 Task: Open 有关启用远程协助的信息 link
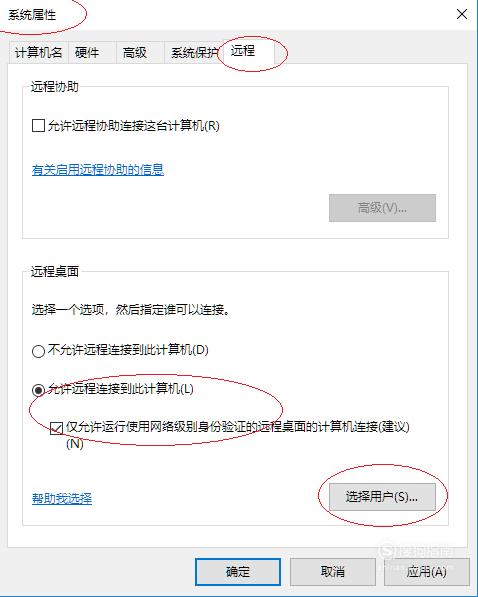(x=98, y=169)
